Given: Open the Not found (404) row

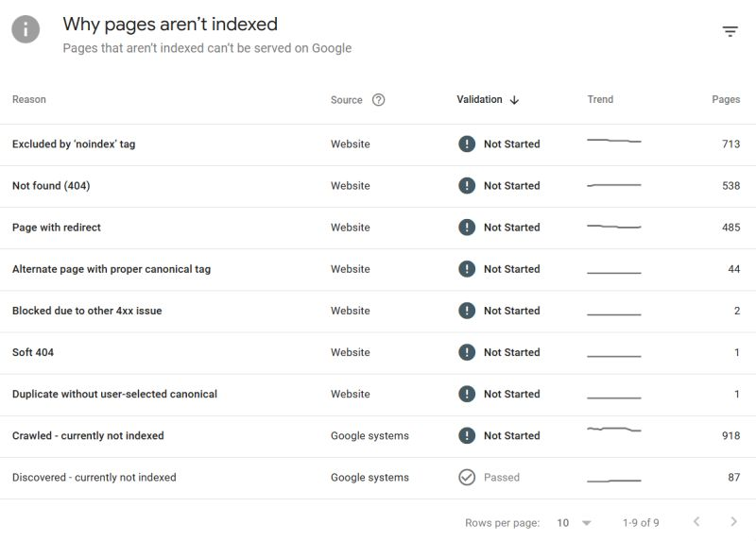Looking at the screenshot, I should point(51,186).
